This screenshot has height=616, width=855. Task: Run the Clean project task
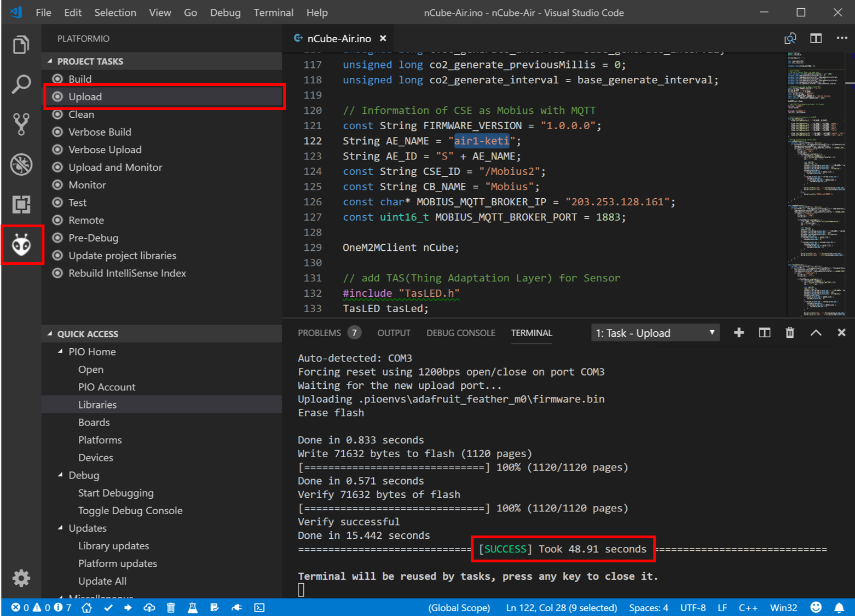pos(163,114)
